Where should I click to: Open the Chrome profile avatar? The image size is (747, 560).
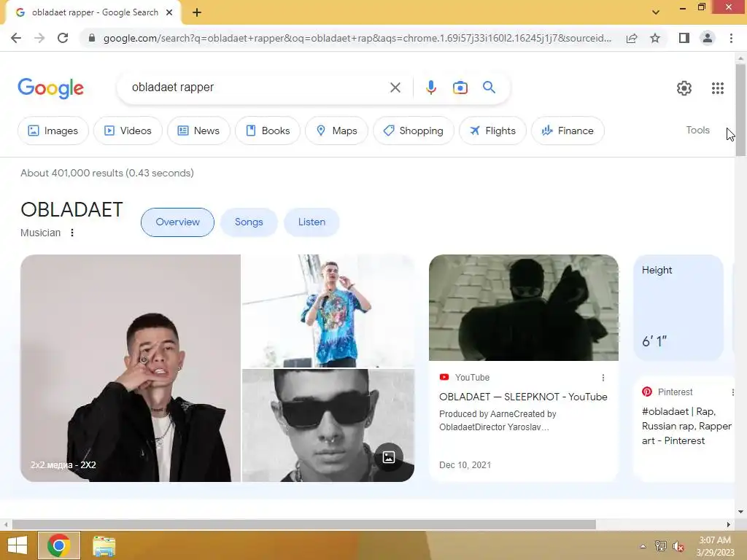click(x=708, y=38)
